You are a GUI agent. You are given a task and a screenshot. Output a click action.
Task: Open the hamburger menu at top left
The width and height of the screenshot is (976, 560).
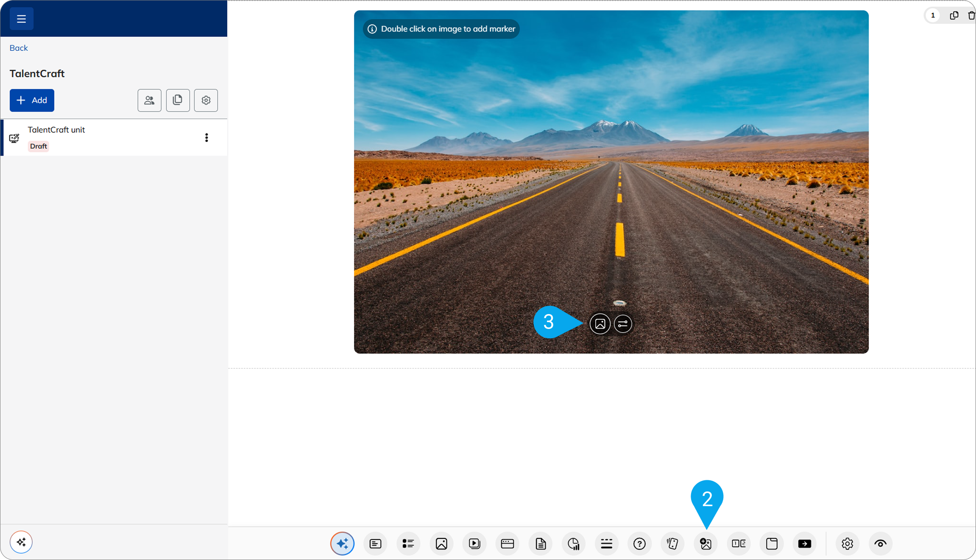click(21, 19)
